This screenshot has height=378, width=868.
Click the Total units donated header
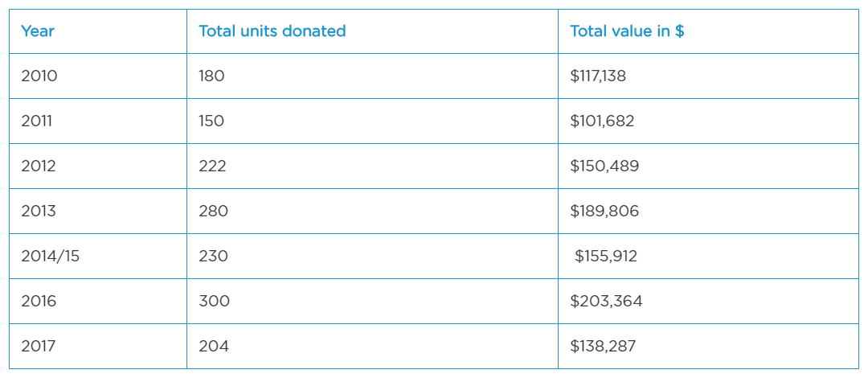pos(272,31)
